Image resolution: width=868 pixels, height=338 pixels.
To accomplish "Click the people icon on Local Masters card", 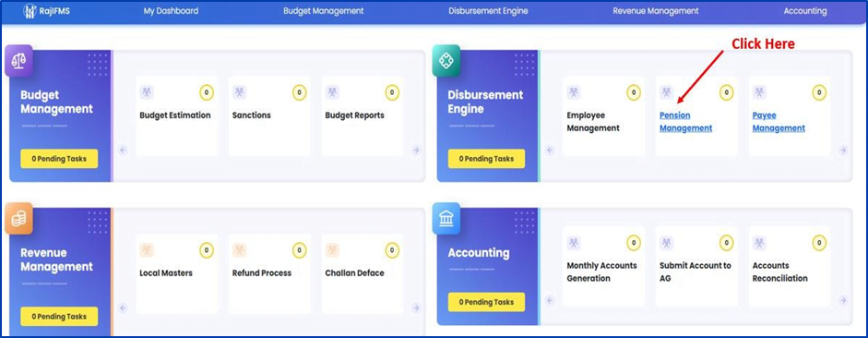I will (147, 250).
